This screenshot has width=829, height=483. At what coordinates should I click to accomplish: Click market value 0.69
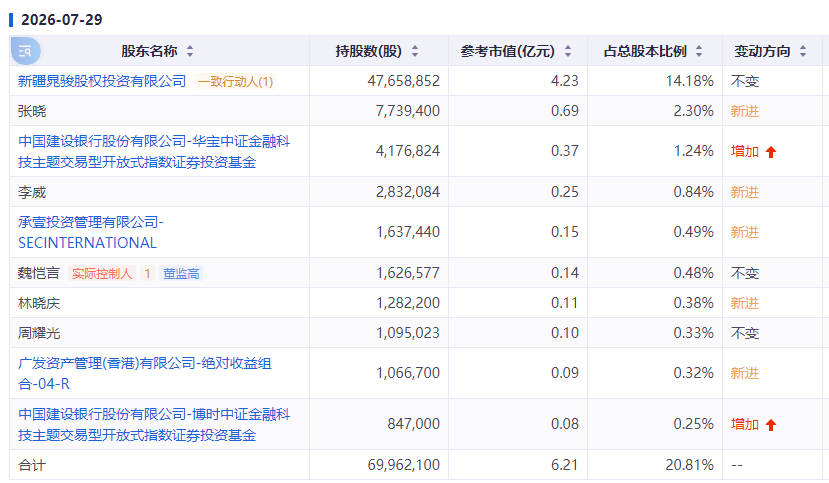[x=565, y=111]
